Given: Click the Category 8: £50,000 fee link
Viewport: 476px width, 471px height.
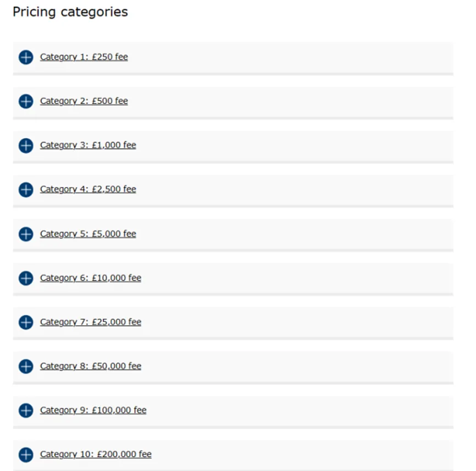Looking at the screenshot, I should point(90,366).
